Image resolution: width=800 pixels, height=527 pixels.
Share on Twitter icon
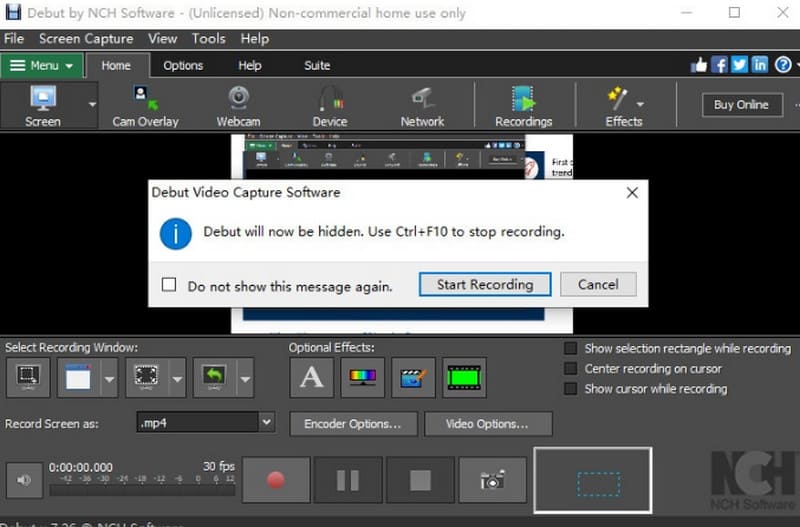(x=739, y=65)
